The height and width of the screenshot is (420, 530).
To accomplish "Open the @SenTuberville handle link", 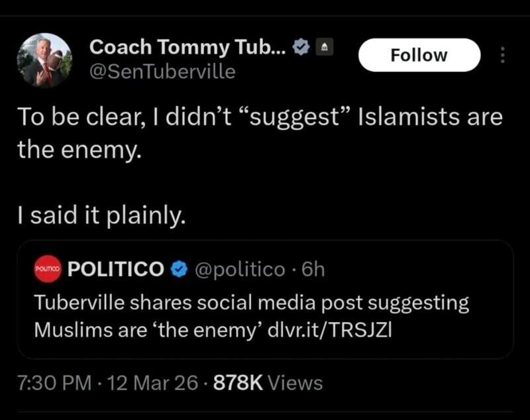I will tap(162, 72).
